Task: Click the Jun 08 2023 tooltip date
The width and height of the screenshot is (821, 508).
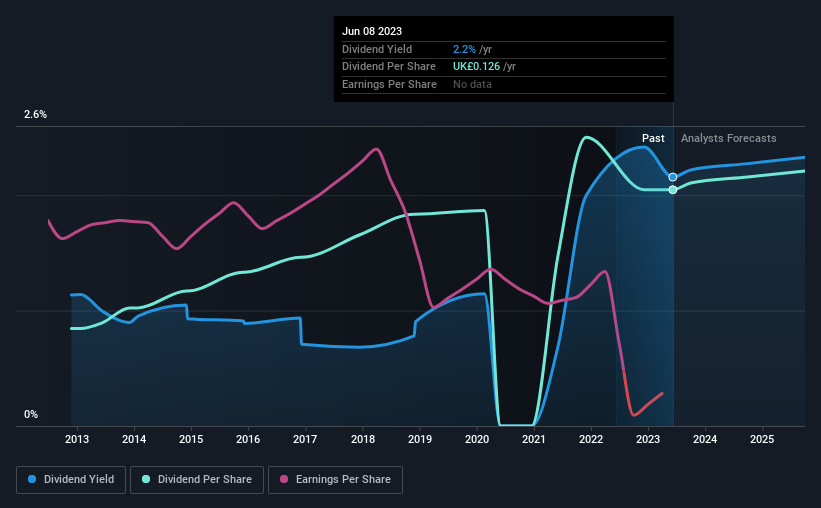Action: [372, 31]
